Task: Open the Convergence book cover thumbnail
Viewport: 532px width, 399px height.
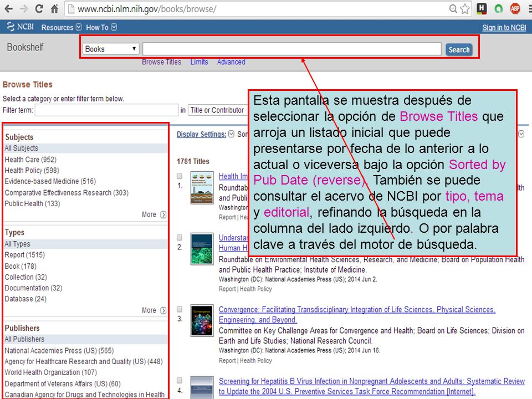Action: [202, 320]
